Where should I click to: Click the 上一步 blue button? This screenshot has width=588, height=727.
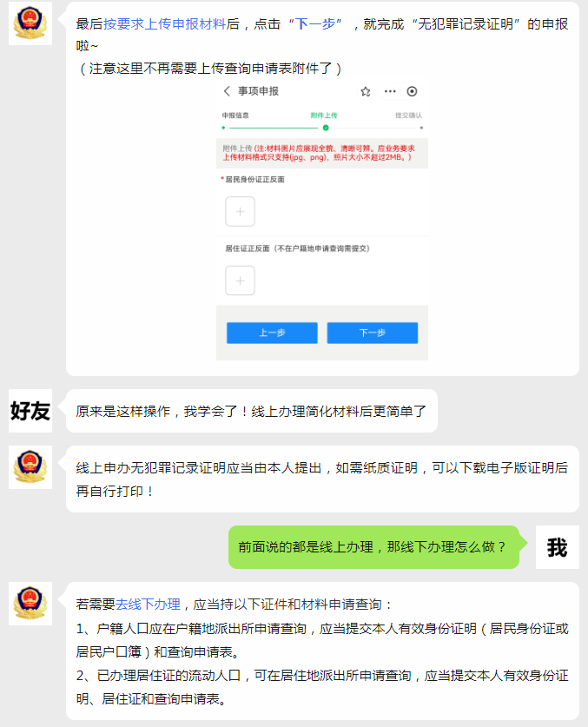[x=272, y=333]
